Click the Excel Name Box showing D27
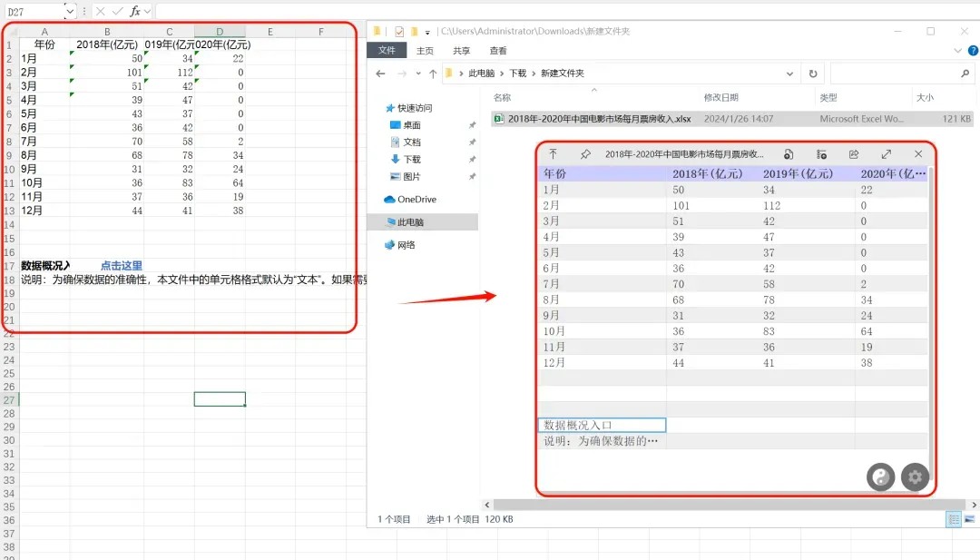 click(x=34, y=11)
